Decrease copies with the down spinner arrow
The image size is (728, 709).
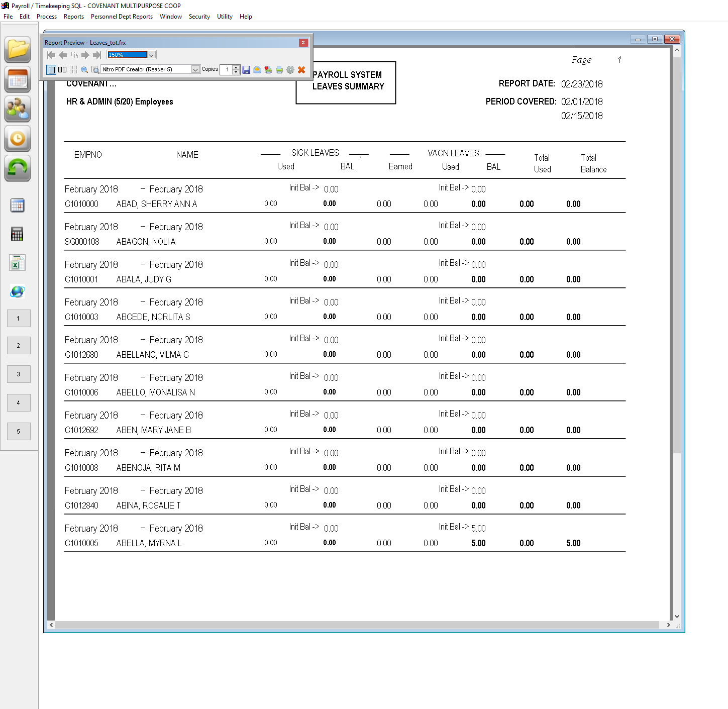click(x=236, y=72)
